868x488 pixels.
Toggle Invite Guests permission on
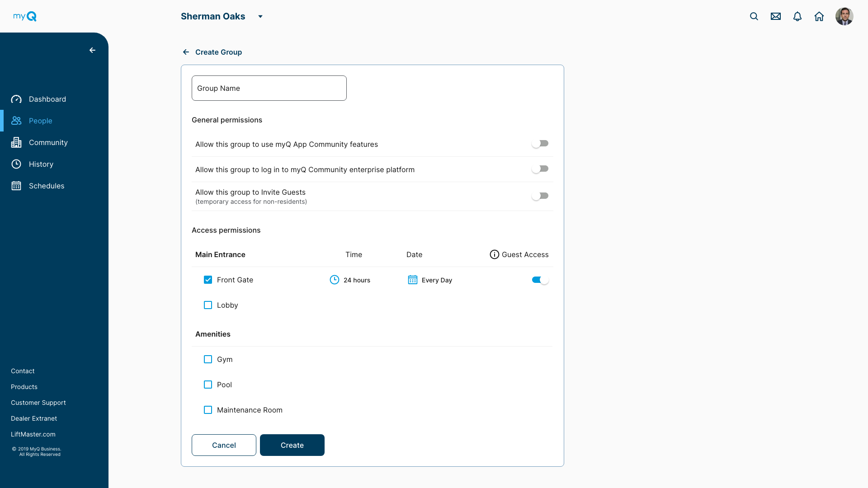pos(540,196)
